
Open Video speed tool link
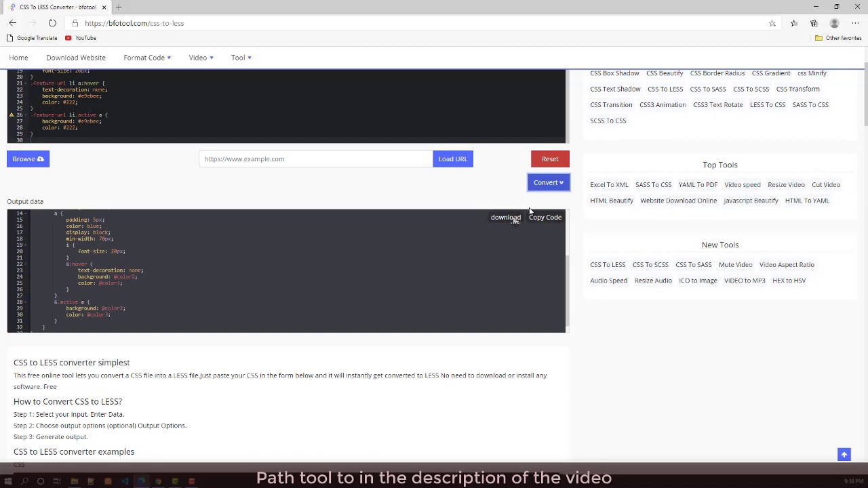(743, 184)
